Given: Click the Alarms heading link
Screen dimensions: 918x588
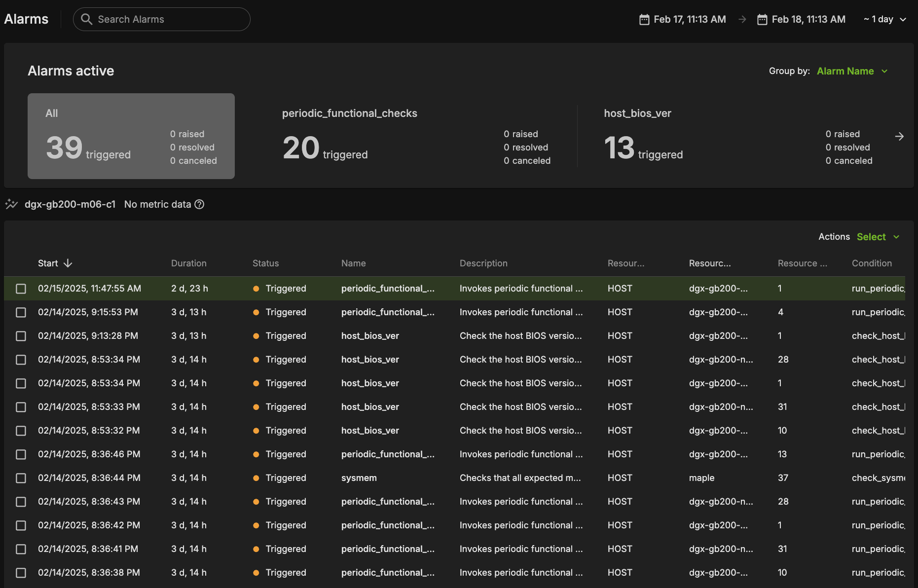Looking at the screenshot, I should [x=26, y=19].
